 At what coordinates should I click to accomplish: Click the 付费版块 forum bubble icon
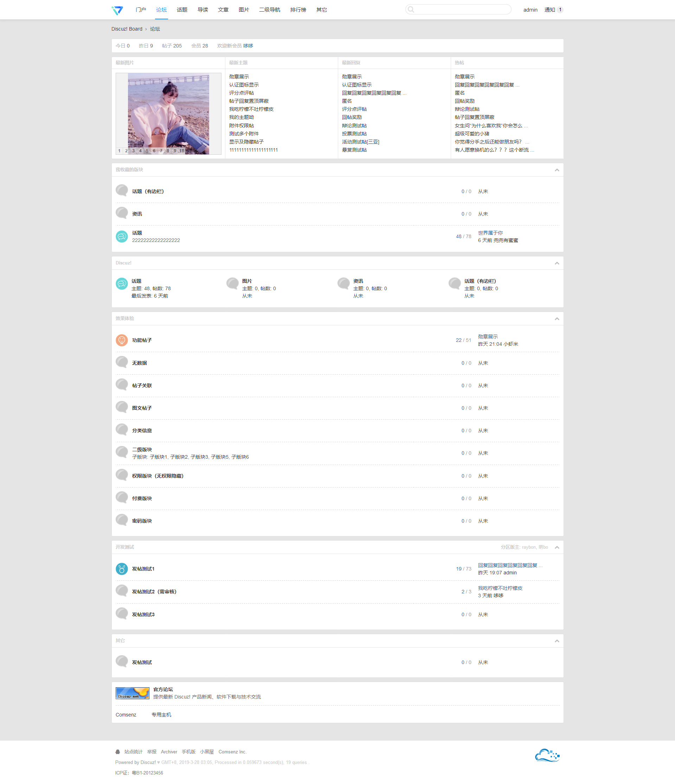(122, 498)
